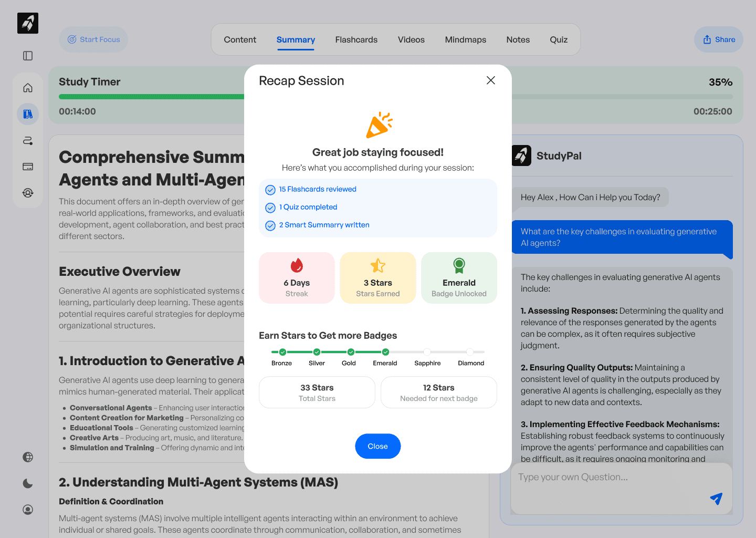
Task: Send the question using the paper plane icon
Action: tap(716, 499)
